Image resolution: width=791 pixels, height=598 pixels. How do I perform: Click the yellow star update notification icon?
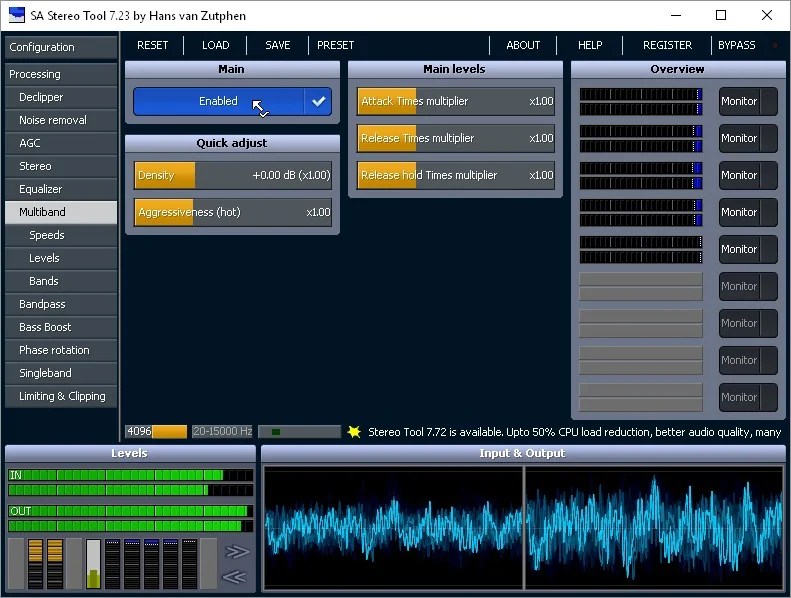pyautogui.click(x=354, y=432)
